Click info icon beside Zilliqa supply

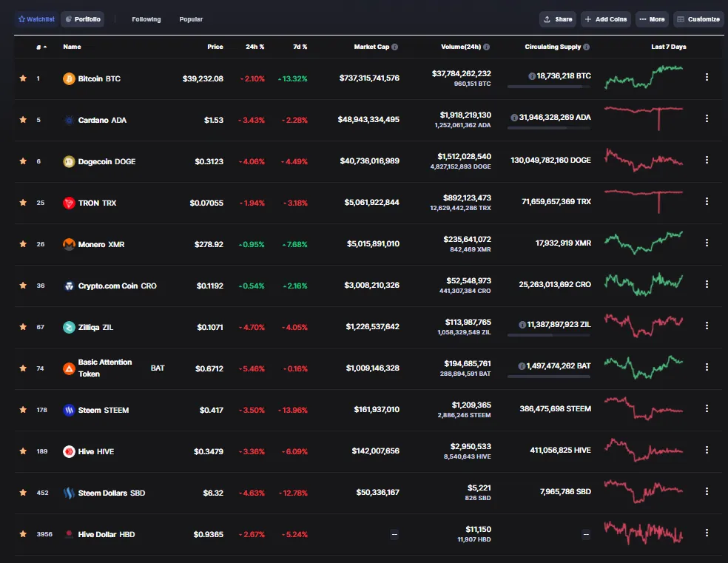522,325
